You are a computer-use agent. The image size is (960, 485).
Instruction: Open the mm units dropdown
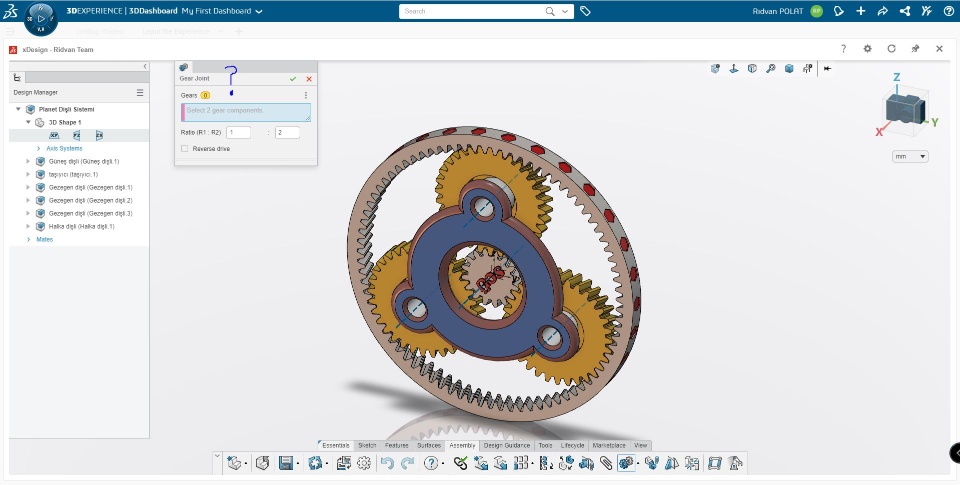pyautogui.click(x=910, y=156)
